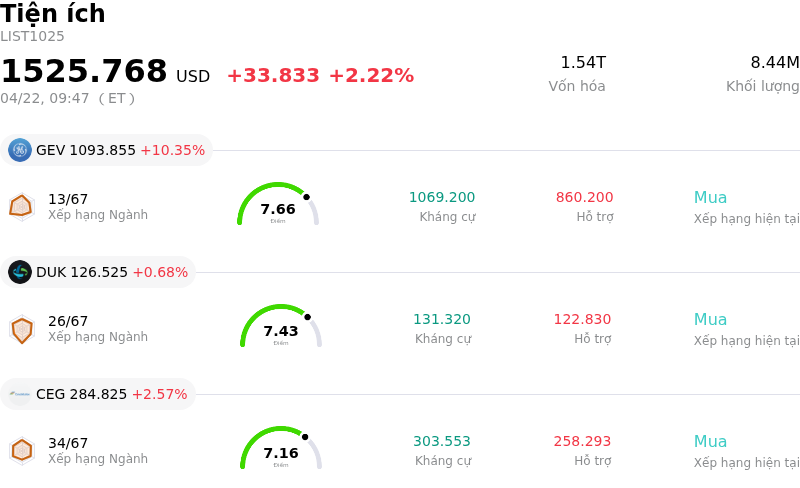Viewport: 800px width, 488px height.
Task: Click GEV resistance value 1069.200
Action: click(x=442, y=198)
